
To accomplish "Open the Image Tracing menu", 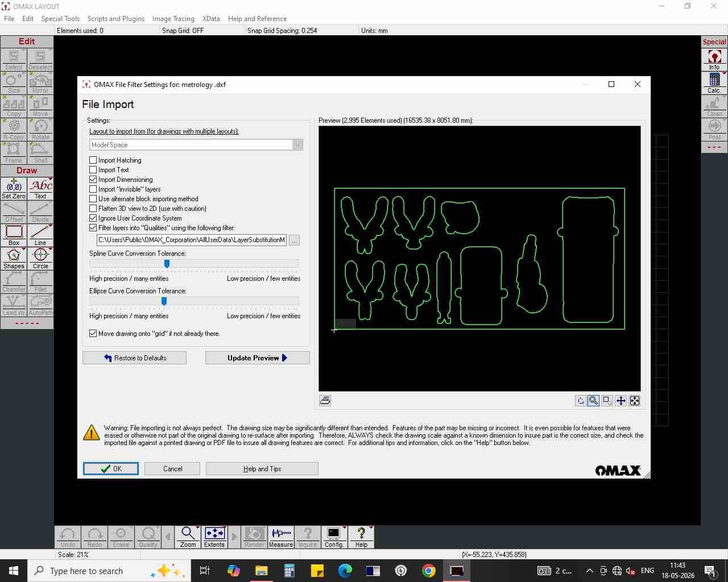I will tap(173, 19).
